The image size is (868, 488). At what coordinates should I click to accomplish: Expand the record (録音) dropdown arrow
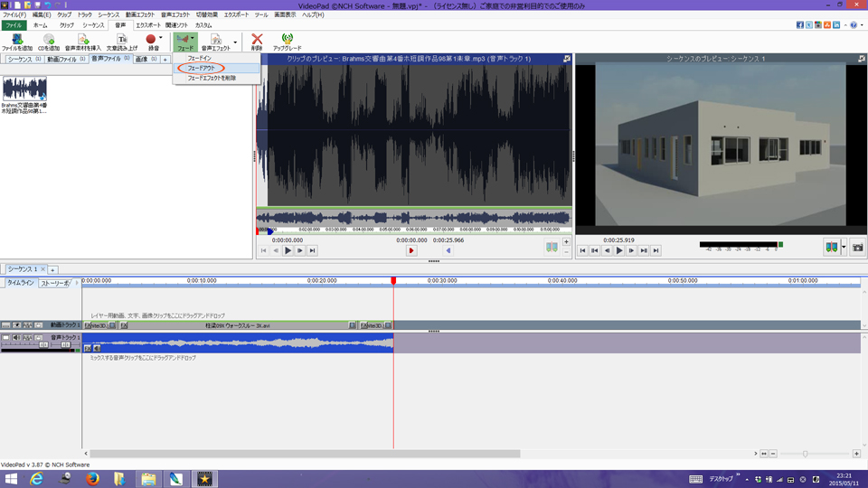[x=161, y=38]
